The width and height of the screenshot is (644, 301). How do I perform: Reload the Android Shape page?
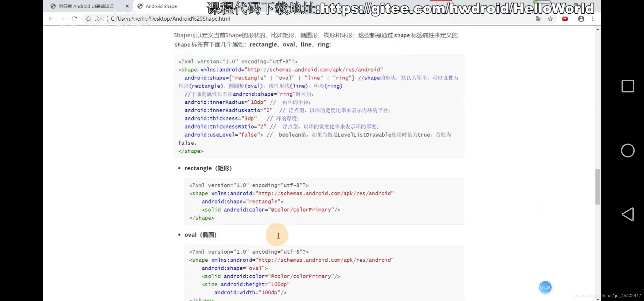click(74, 19)
